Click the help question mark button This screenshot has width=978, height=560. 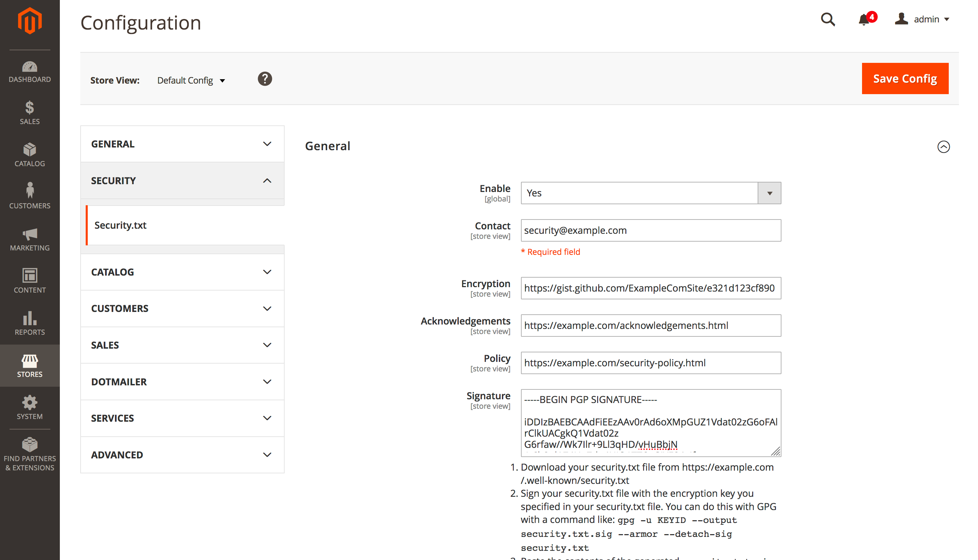pyautogui.click(x=265, y=78)
